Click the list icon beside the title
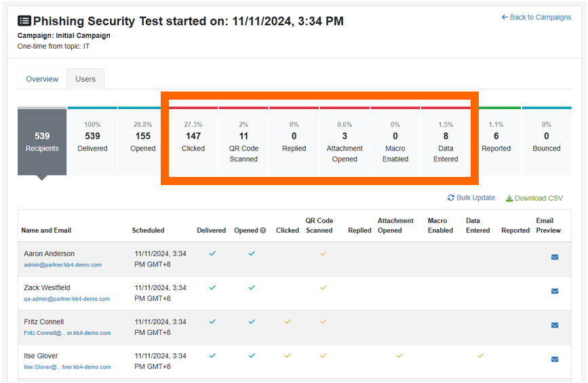 tap(24, 21)
